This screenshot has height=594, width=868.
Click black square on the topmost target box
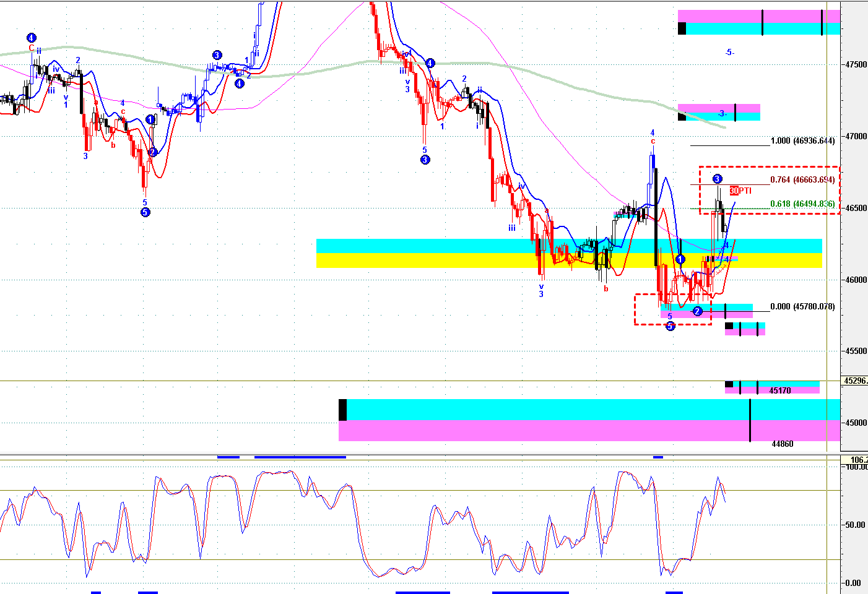coord(682,28)
